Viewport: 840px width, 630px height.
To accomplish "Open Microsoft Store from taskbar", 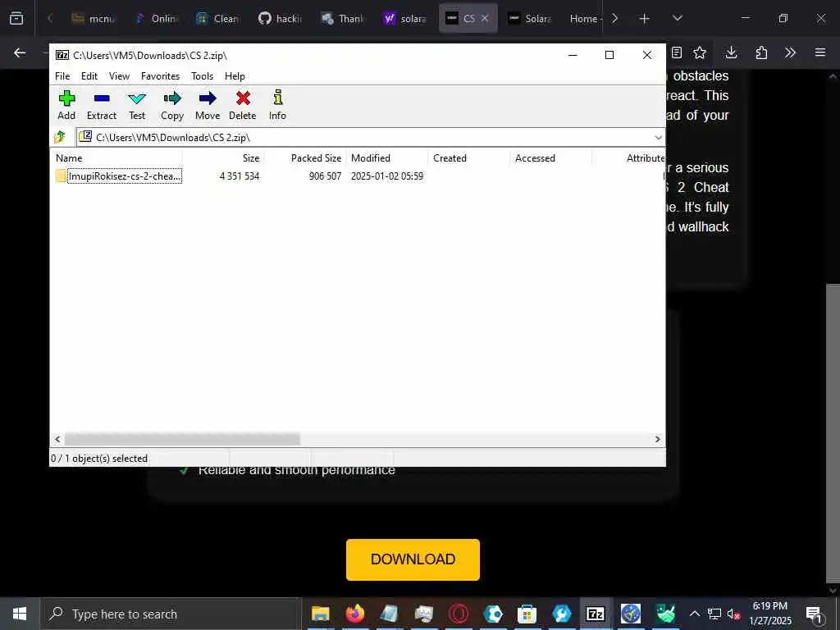I will [527, 614].
